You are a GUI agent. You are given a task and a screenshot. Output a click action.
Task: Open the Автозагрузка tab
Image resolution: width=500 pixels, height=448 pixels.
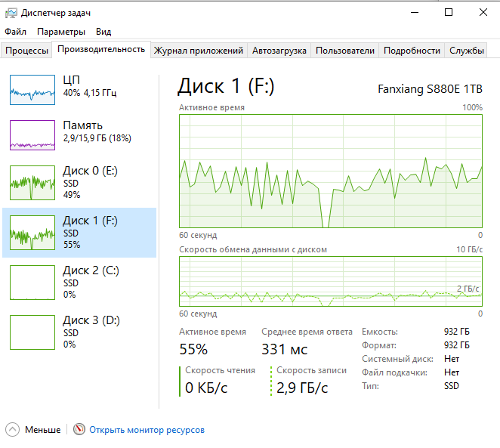click(x=279, y=51)
